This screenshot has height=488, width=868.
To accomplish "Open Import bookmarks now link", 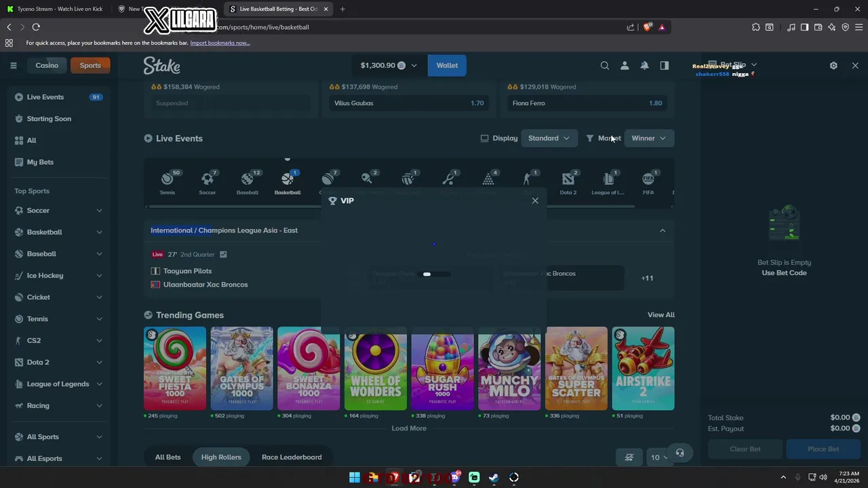I will click(x=220, y=43).
